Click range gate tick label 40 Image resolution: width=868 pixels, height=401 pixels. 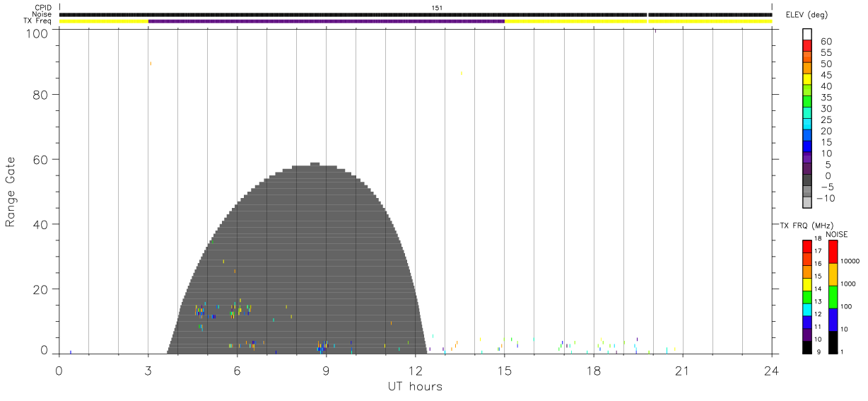pos(40,224)
